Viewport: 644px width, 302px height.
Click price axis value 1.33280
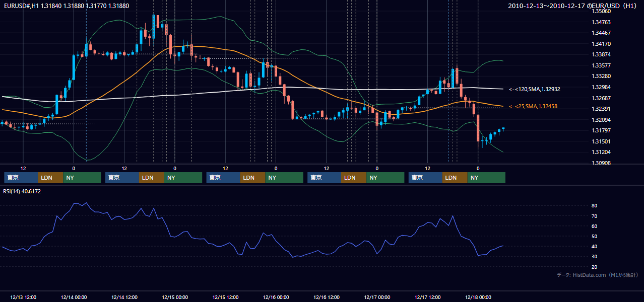[x=601, y=76]
